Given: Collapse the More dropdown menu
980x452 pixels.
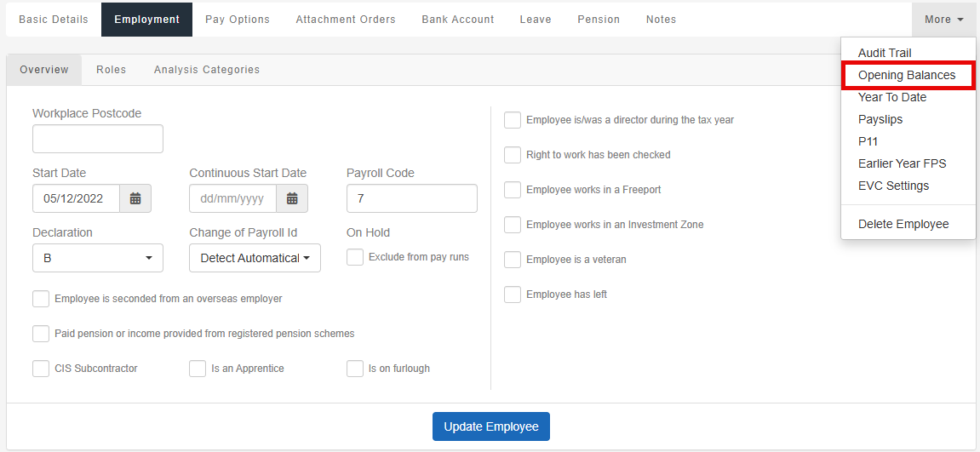Looking at the screenshot, I should tap(944, 20).
